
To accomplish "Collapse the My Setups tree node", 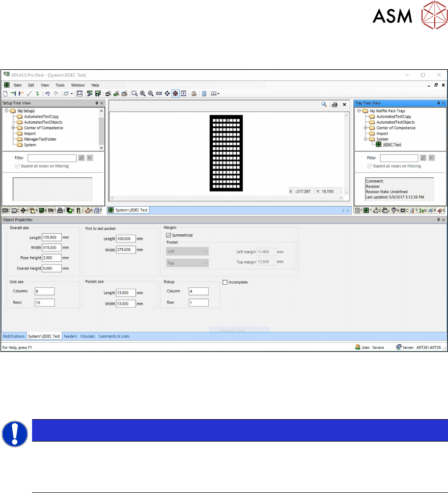I will click(x=6, y=111).
